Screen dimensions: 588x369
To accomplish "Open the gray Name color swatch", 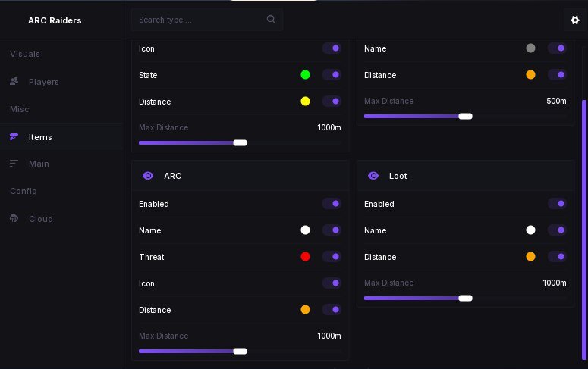I will (x=530, y=48).
